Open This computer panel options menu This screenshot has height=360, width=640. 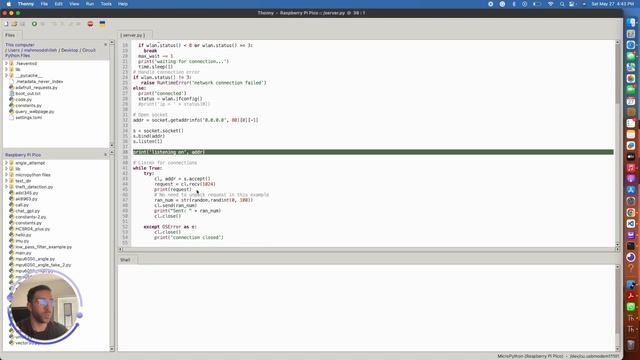point(105,44)
